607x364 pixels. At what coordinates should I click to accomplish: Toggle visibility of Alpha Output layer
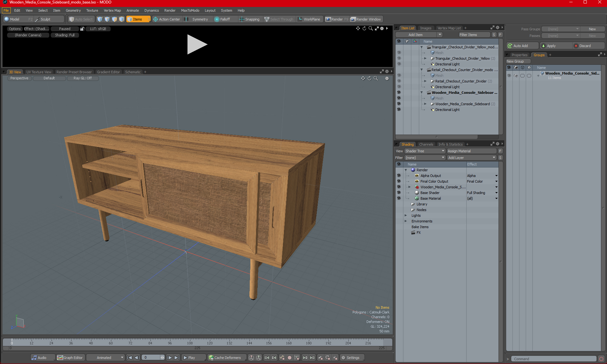pos(399,176)
